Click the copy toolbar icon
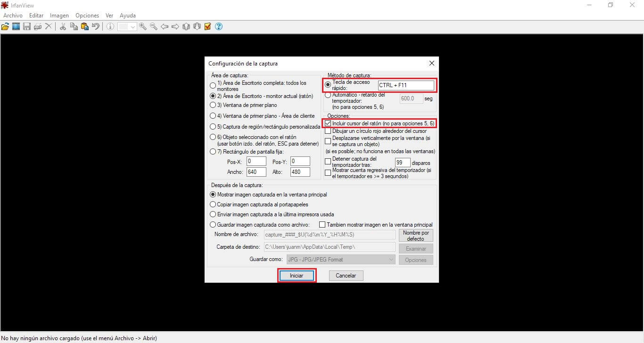The width and height of the screenshot is (644, 343). click(74, 27)
